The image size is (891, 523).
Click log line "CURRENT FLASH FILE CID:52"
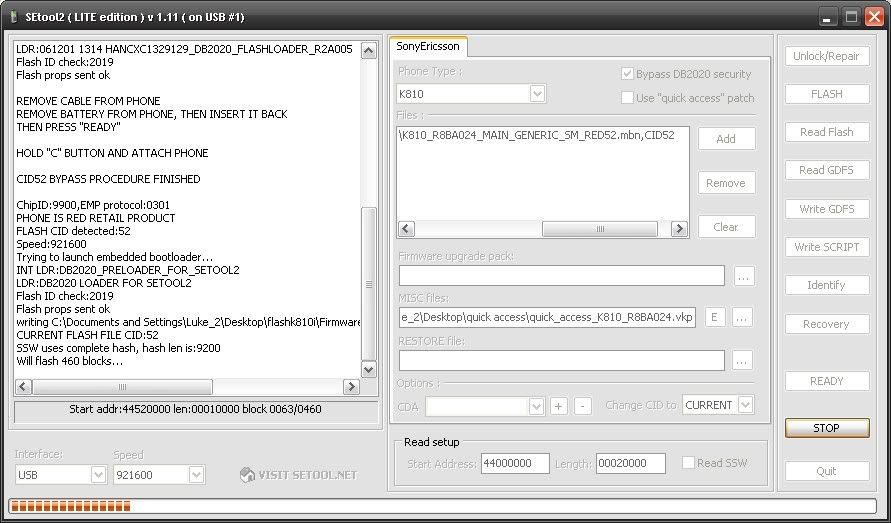[x=87, y=335]
